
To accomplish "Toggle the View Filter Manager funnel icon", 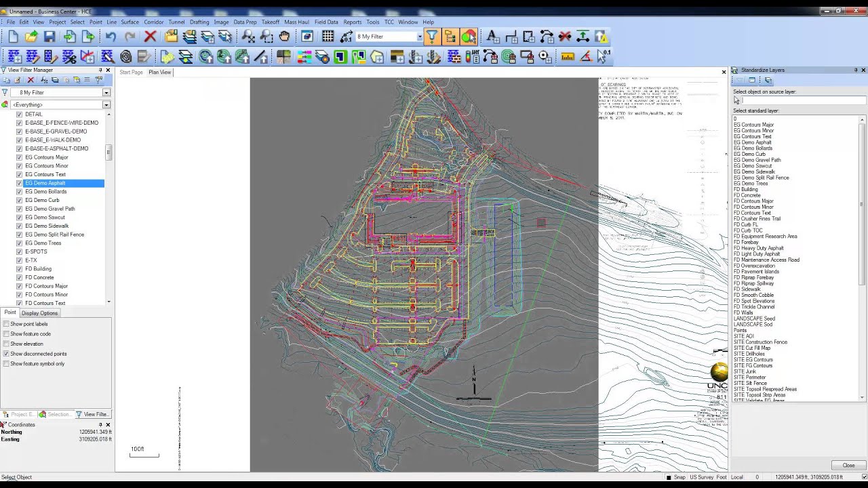I will 432,37.
